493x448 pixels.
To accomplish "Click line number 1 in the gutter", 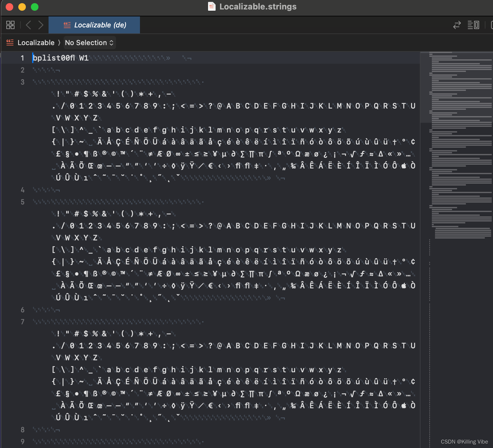I will [22, 58].
